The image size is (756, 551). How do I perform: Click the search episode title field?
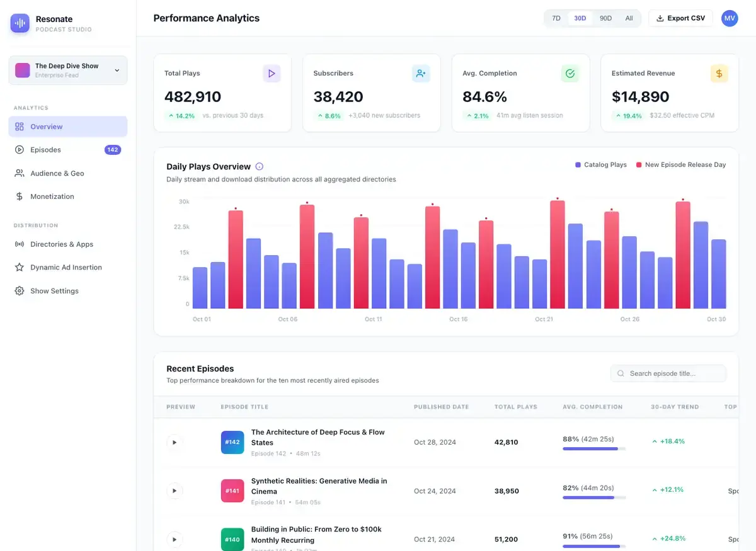(x=668, y=373)
